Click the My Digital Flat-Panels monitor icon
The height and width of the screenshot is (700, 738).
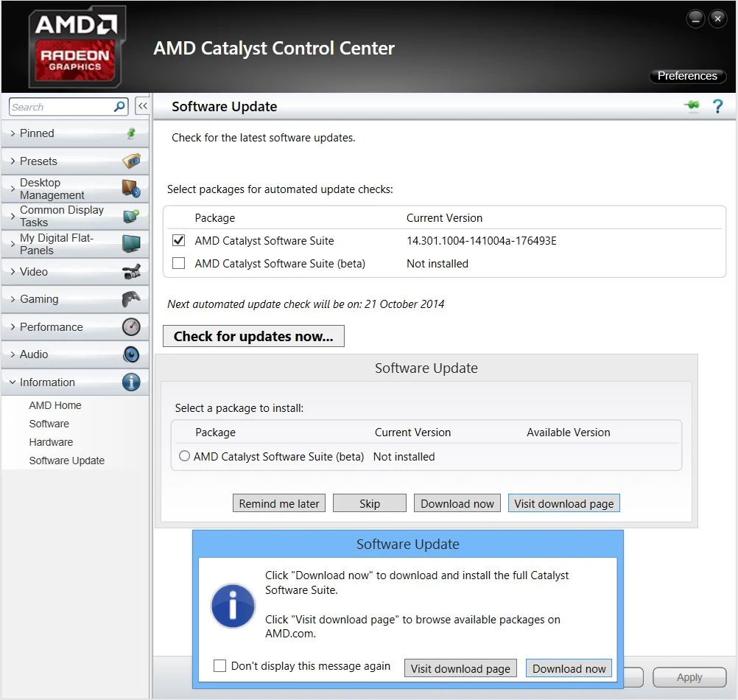pos(131,243)
